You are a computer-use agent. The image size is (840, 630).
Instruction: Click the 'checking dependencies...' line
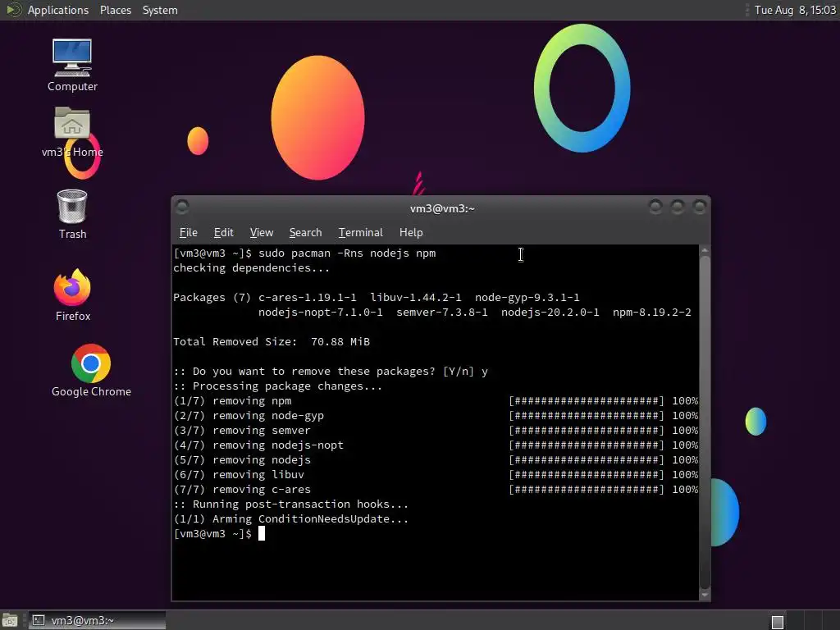pos(251,268)
